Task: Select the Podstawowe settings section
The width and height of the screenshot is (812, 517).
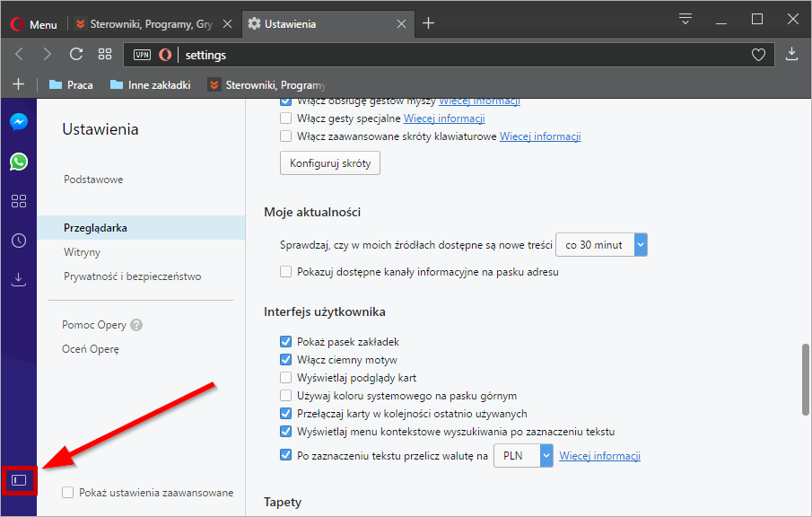Action: click(93, 180)
